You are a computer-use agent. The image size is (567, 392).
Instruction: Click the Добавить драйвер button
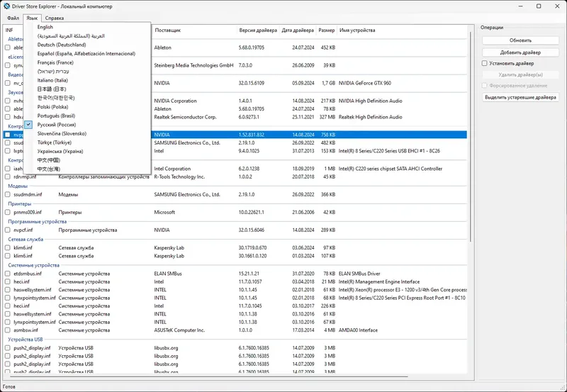coord(520,52)
